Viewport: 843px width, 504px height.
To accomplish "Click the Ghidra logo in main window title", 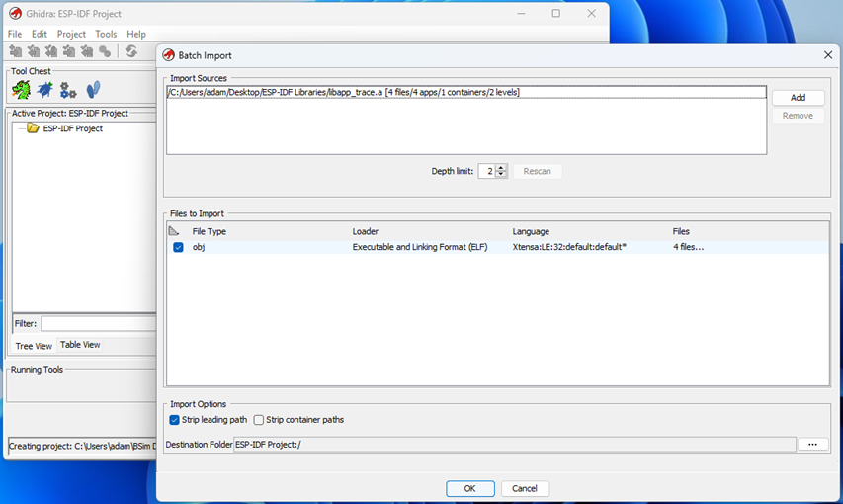I will coord(16,14).
